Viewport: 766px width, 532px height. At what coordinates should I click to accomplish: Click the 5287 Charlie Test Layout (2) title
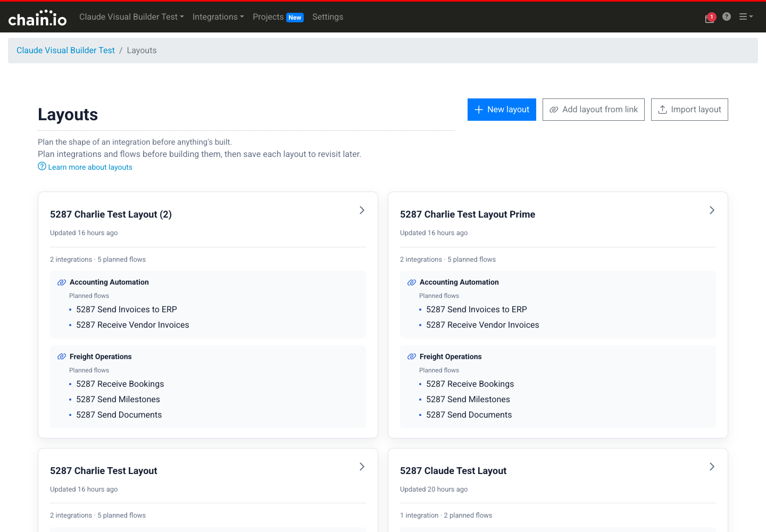coord(111,214)
